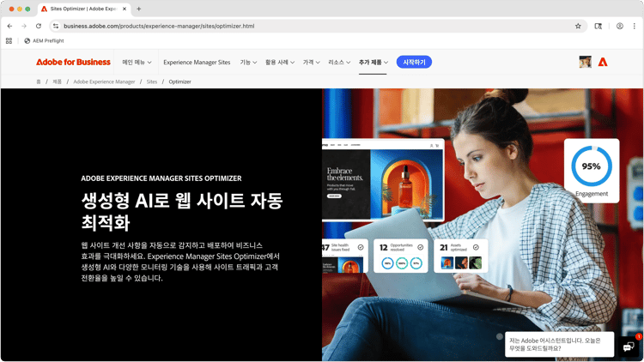Click the Optimizer breadcrumb text
The height and width of the screenshot is (362, 644).
(180, 81)
